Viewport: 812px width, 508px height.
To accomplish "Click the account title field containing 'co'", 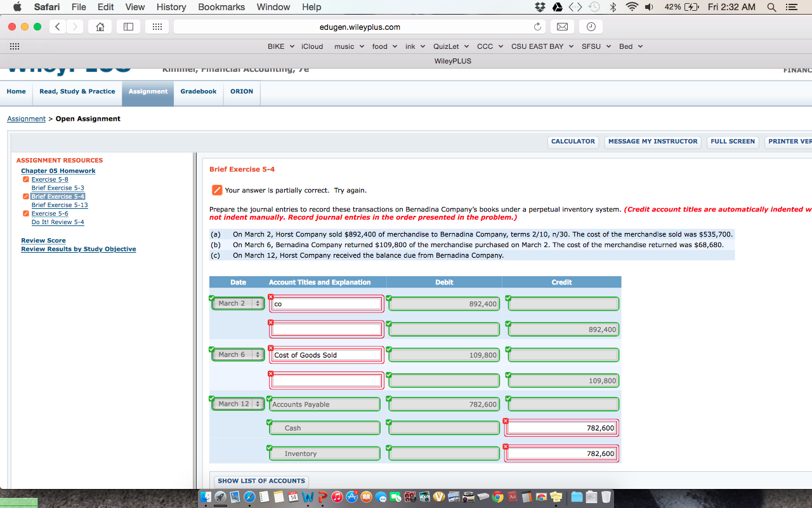I will click(326, 304).
